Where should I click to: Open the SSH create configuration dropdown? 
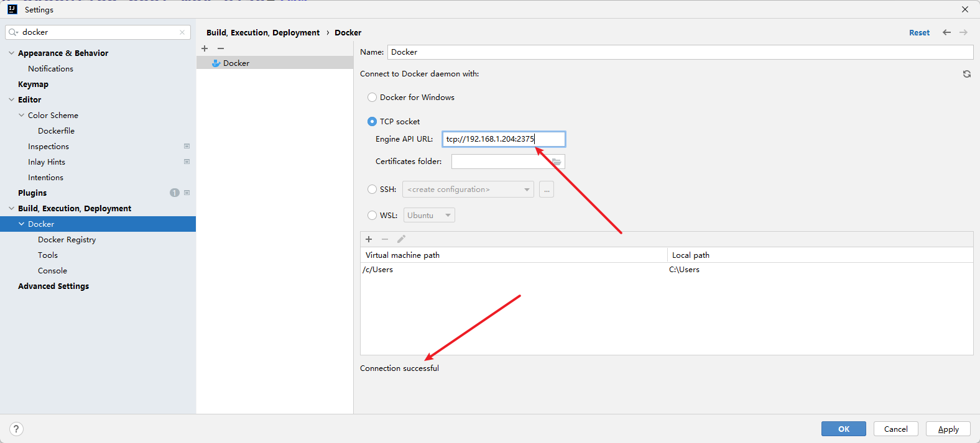pyautogui.click(x=468, y=190)
